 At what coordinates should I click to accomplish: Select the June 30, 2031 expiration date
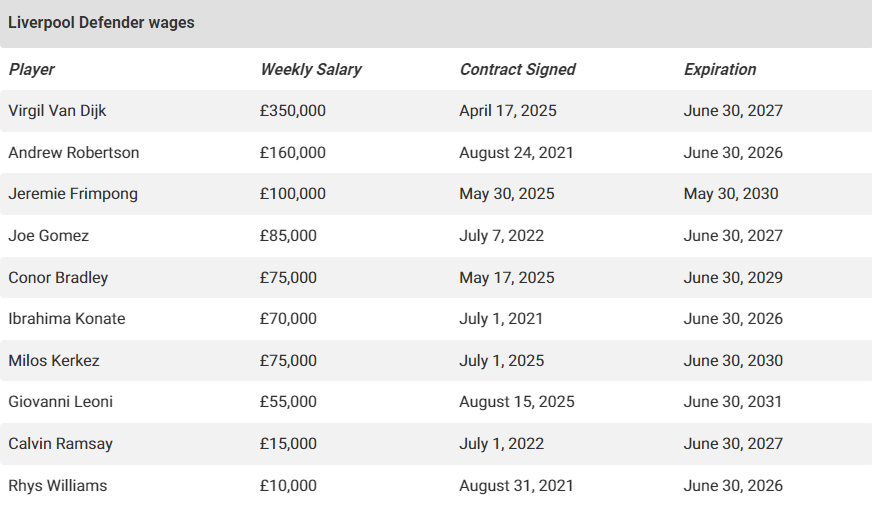tap(733, 402)
